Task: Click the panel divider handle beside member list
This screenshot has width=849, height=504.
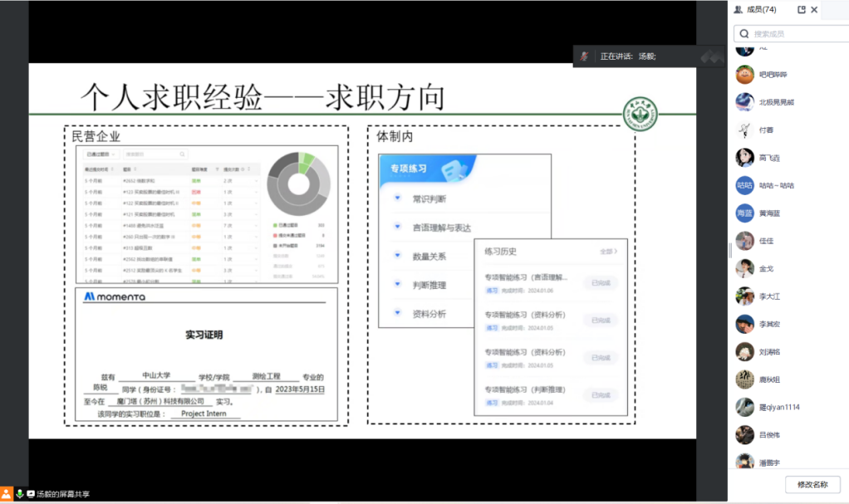Action: [730, 249]
